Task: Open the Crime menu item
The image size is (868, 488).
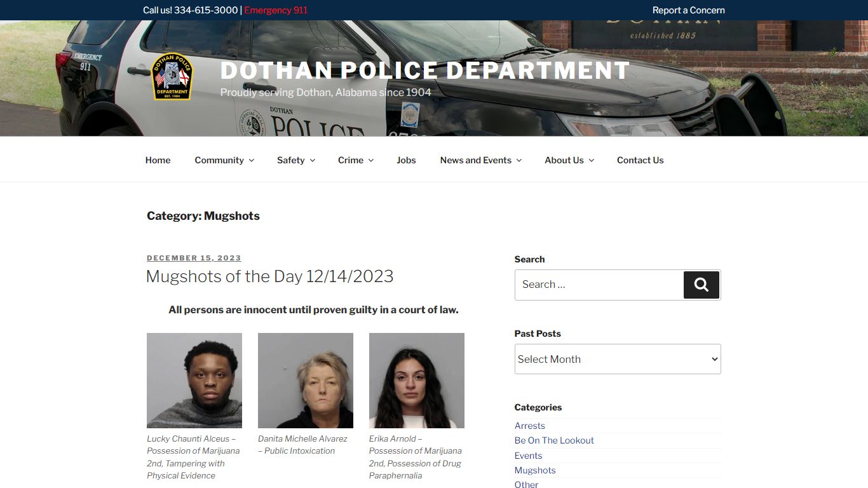Action: pyautogui.click(x=351, y=160)
